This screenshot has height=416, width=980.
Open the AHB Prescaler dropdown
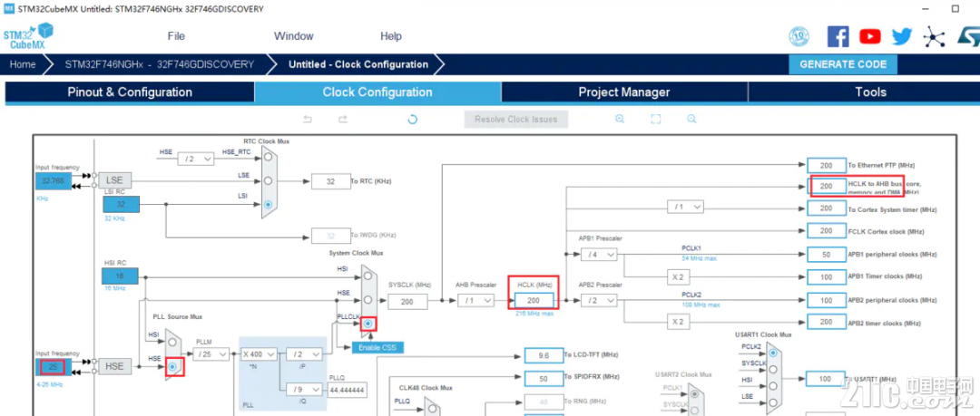[475, 301]
